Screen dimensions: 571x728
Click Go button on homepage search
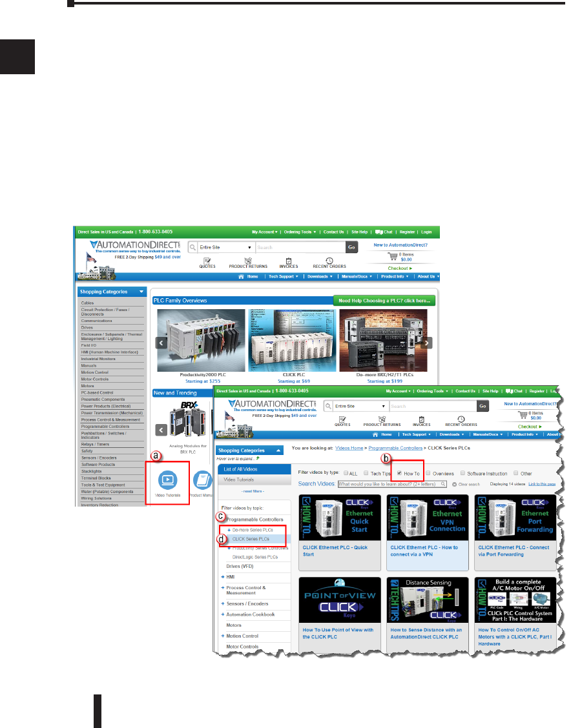pyautogui.click(x=351, y=247)
